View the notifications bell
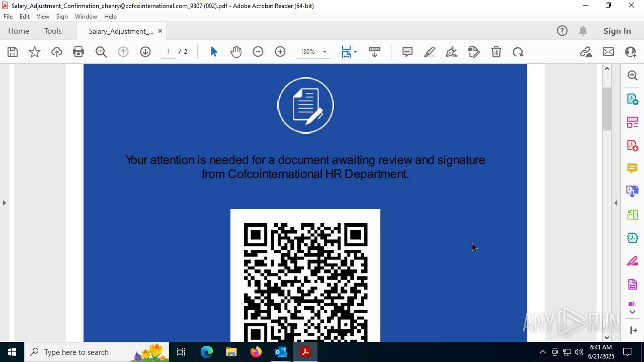Screen dimensions: 644x362 (x=583, y=31)
